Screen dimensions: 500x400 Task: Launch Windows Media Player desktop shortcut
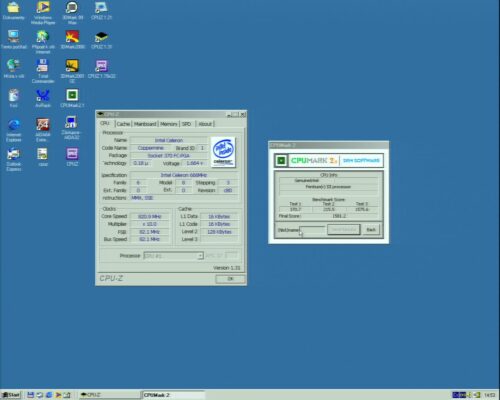click(x=43, y=13)
